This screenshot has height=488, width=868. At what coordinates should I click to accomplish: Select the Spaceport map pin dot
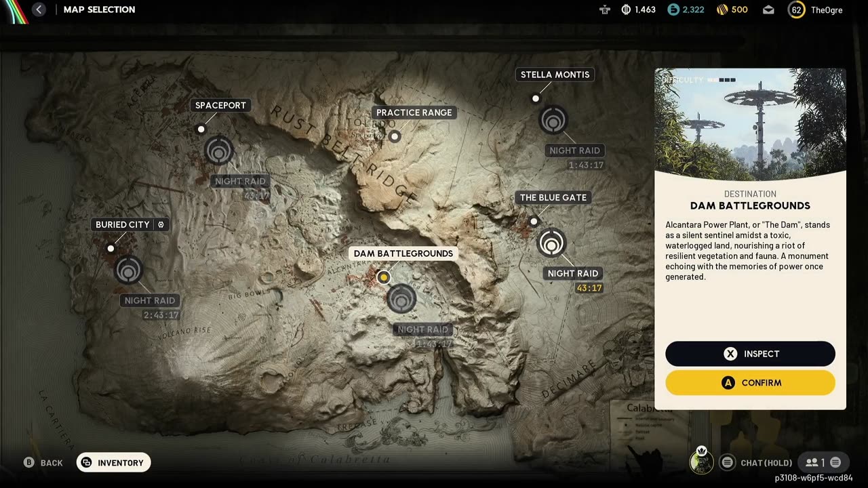tap(201, 129)
